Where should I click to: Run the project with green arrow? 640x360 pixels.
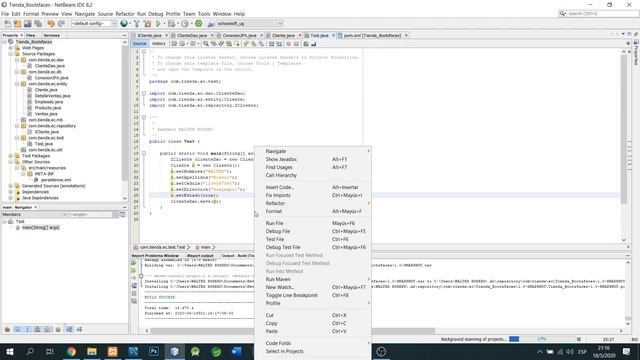(158, 24)
